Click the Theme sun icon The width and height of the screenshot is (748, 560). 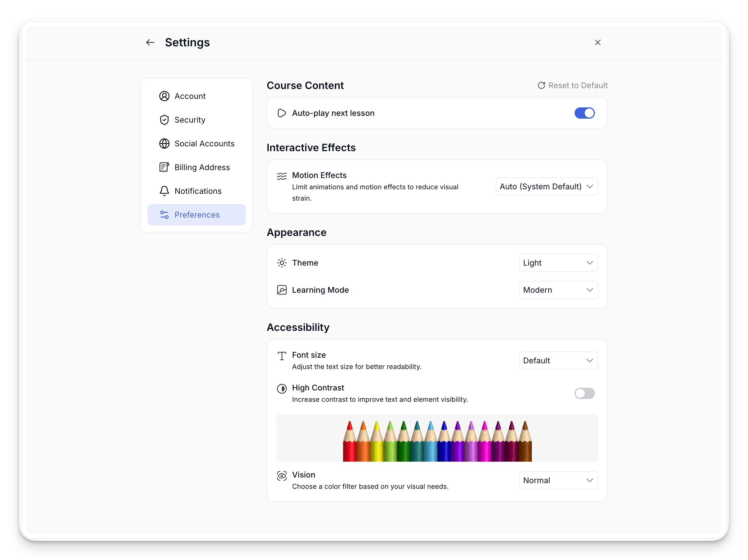pos(282,263)
